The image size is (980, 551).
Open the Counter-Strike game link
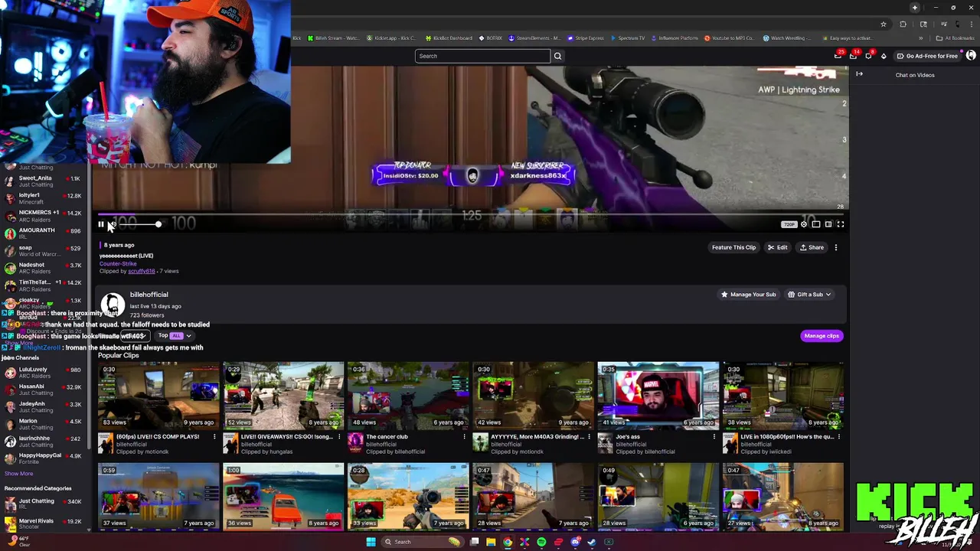coord(118,263)
